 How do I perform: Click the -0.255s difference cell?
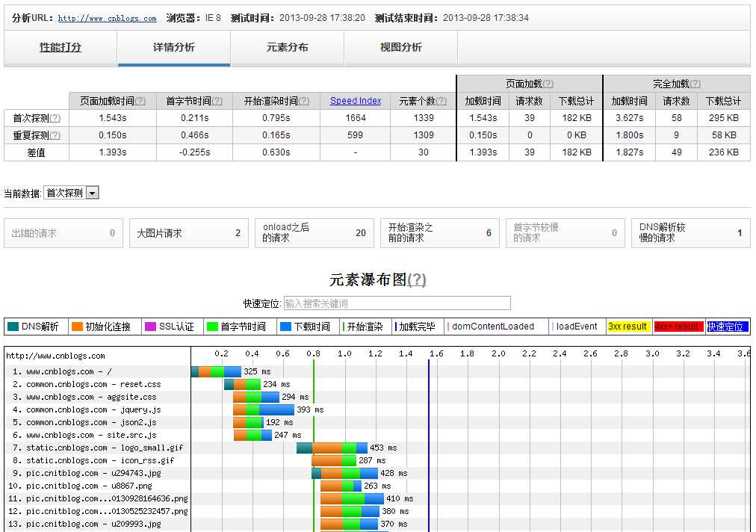pyautogui.click(x=195, y=152)
